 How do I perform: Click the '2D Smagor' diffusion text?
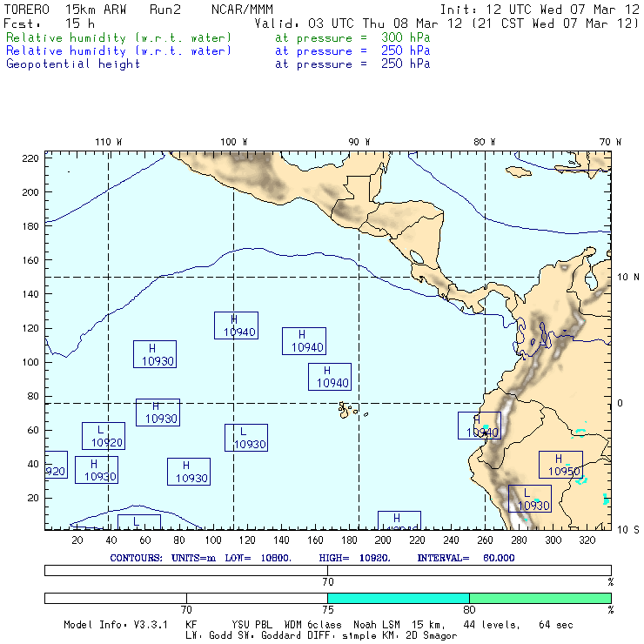click(x=431, y=636)
